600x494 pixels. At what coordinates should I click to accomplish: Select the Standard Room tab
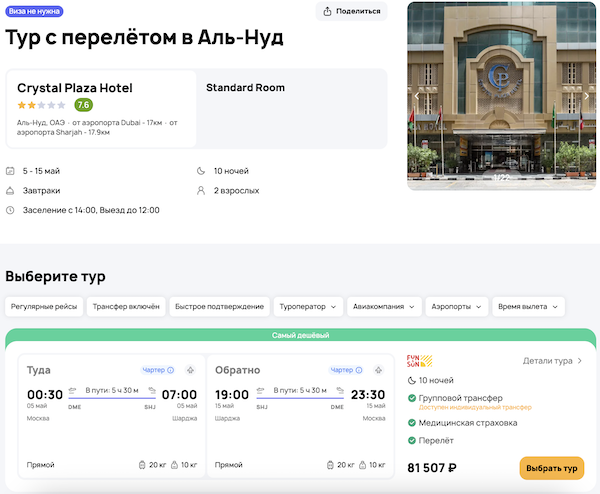[x=245, y=88]
